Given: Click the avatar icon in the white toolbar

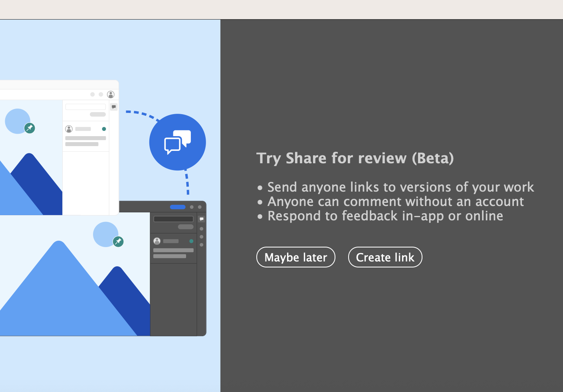Looking at the screenshot, I should click(x=110, y=95).
